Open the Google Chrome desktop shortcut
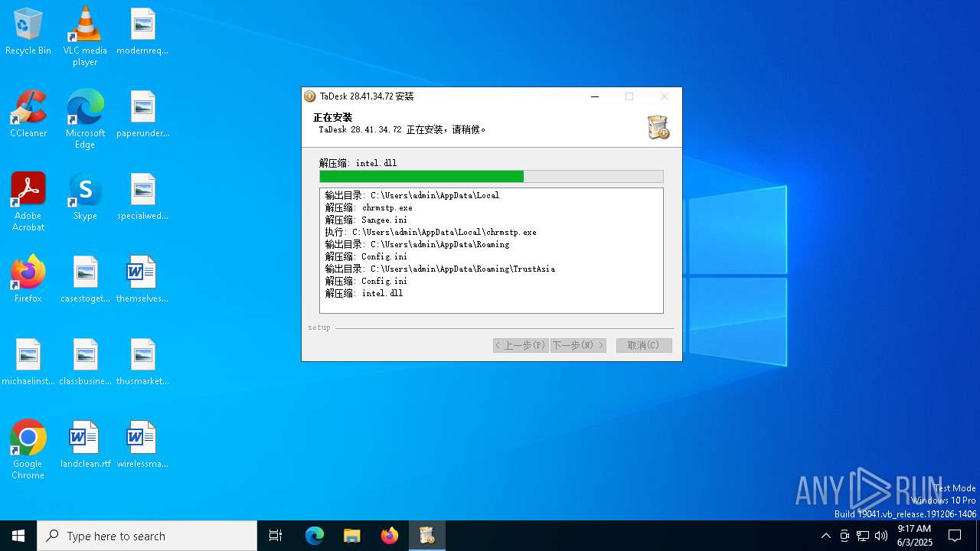 click(x=28, y=450)
